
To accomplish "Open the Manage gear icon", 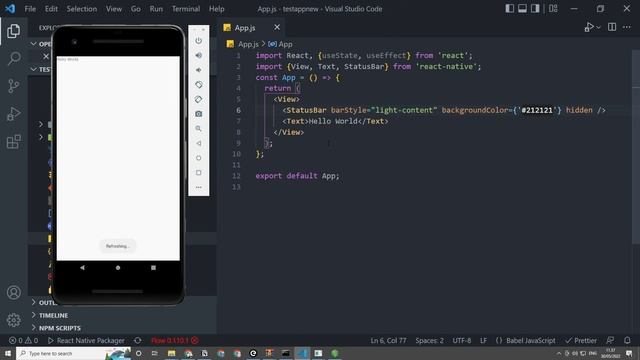I will [x=13, y=320].
